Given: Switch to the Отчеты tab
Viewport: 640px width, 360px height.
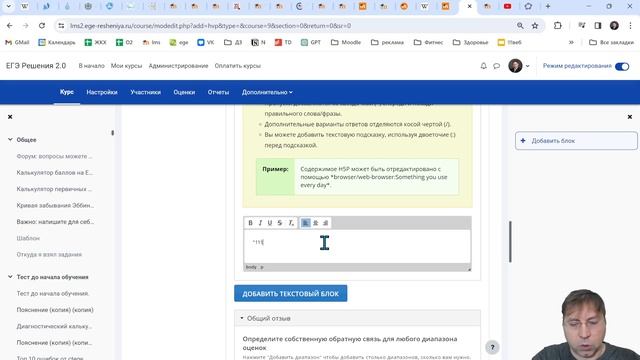Looking at the screenshot, I should [218, 92].
